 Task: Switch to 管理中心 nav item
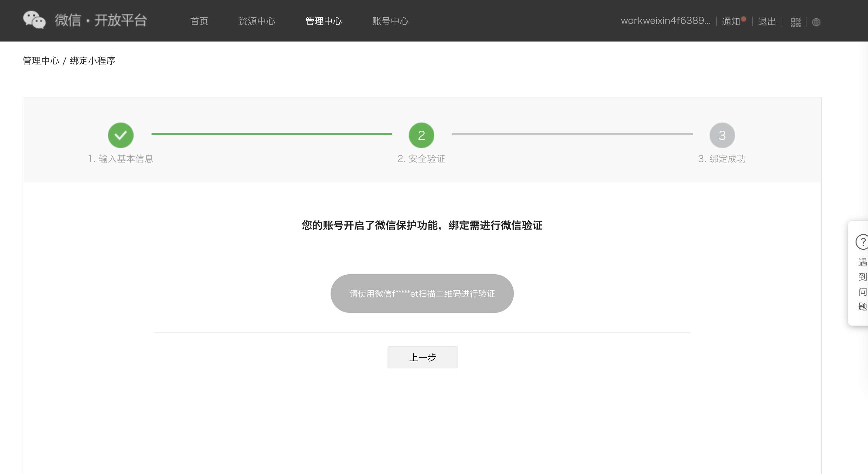[323, 21]
